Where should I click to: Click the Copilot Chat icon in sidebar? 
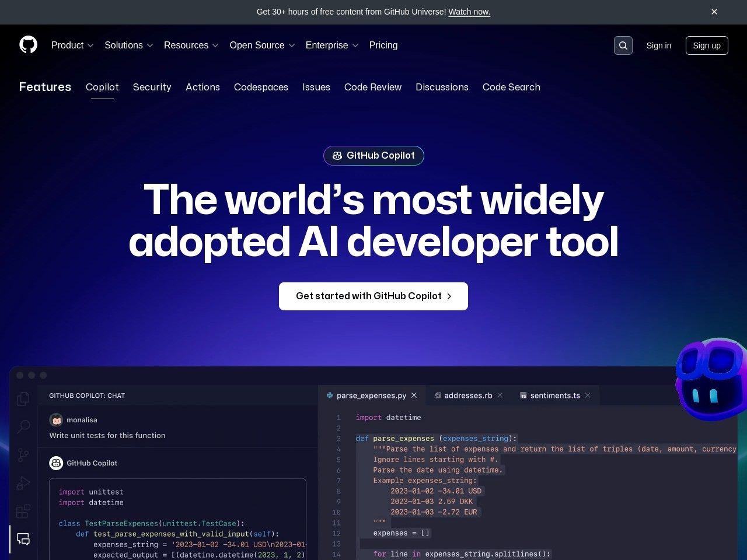coord(23,539)
